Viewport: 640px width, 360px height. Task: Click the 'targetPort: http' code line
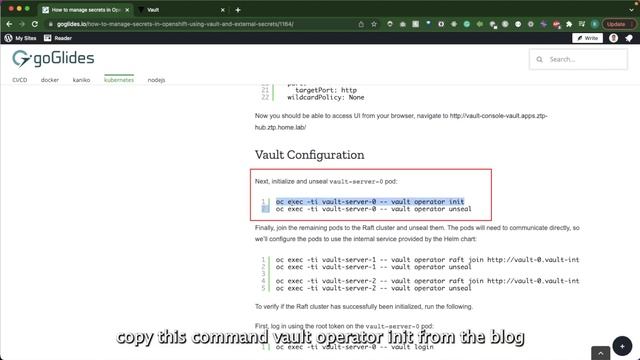326,90
